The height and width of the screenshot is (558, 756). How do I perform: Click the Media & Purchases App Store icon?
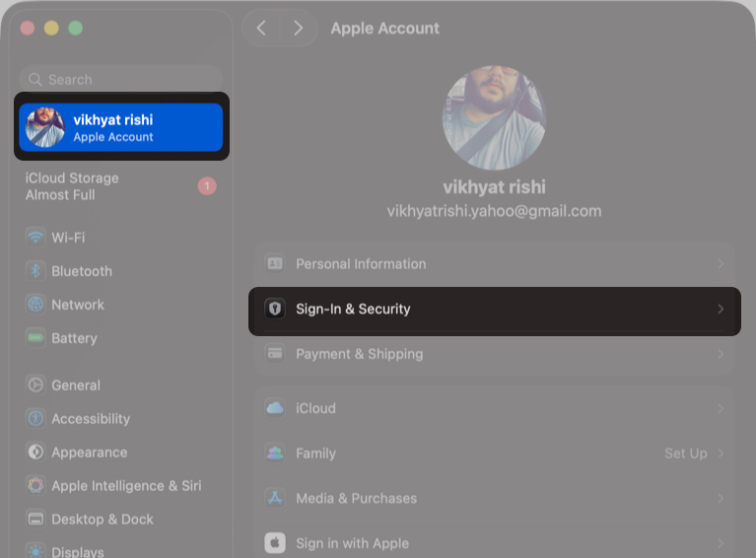275,498
